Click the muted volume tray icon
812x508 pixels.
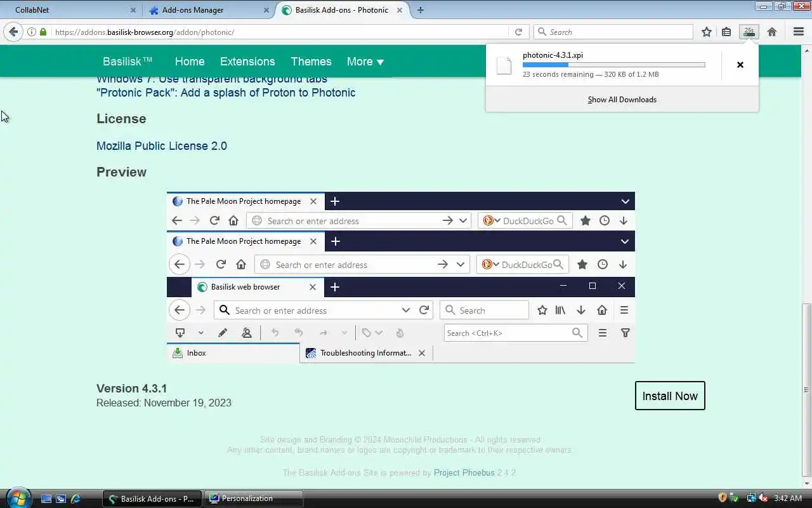point(763,498)
